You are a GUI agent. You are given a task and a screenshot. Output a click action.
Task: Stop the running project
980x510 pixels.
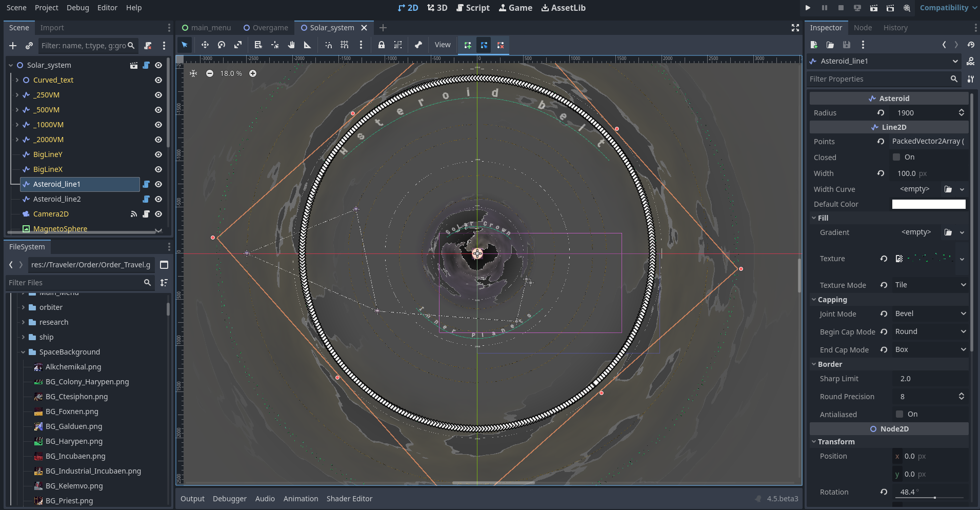(841, 8)
